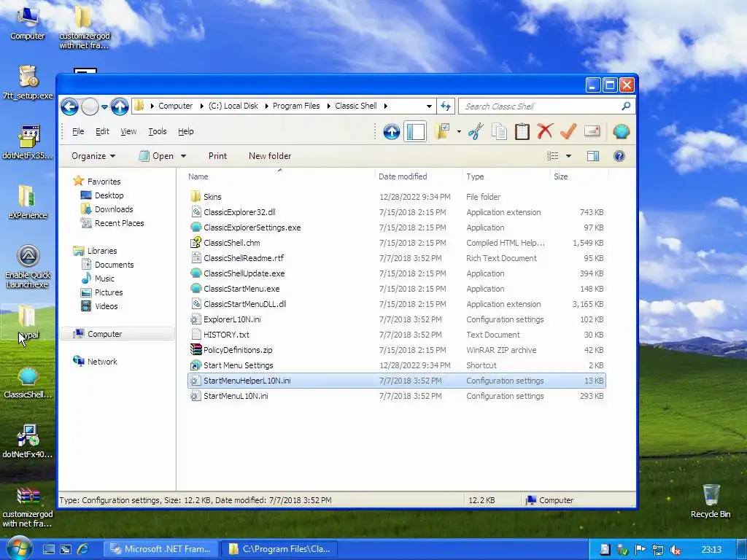Click the (C:) Local Disk breadcrumb
Screen dimensions: 747x560
click(x=233, y=106)
